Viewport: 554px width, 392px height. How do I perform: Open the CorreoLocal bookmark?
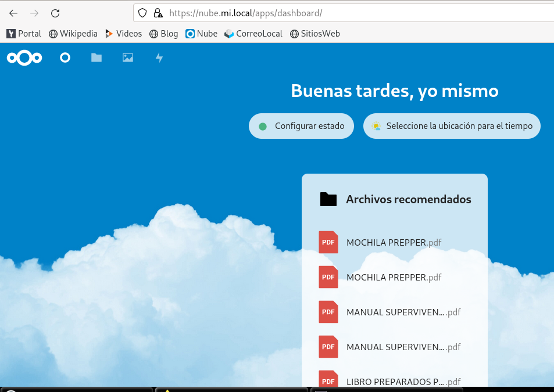point(253,34)
